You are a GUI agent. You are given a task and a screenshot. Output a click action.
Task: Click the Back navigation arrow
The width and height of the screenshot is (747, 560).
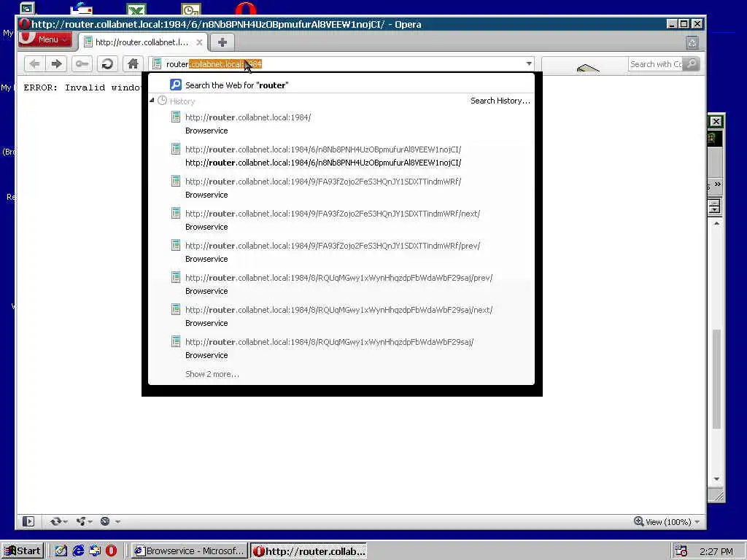pos(34,64)
